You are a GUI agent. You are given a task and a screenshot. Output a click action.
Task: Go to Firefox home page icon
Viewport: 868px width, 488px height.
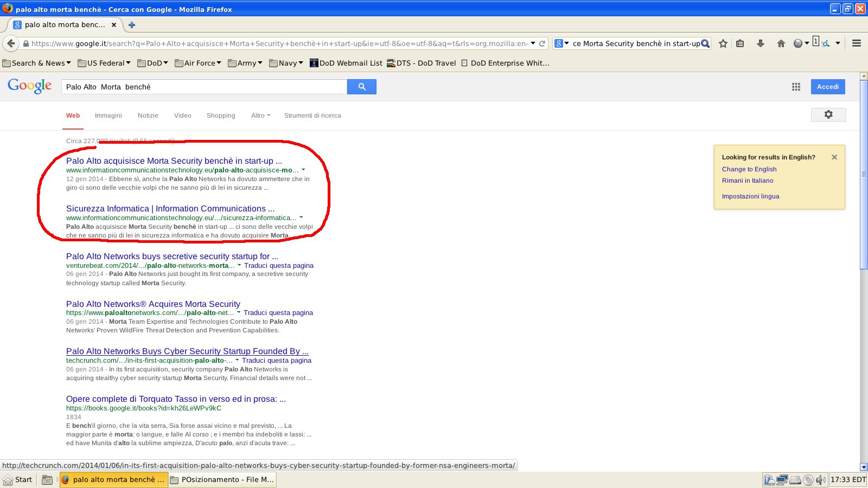point(781,43)
